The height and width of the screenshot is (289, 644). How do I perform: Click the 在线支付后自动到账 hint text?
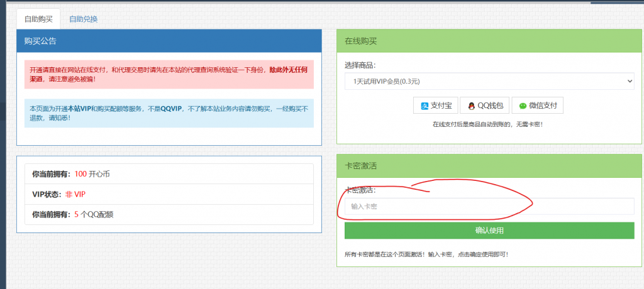point(487,124)
